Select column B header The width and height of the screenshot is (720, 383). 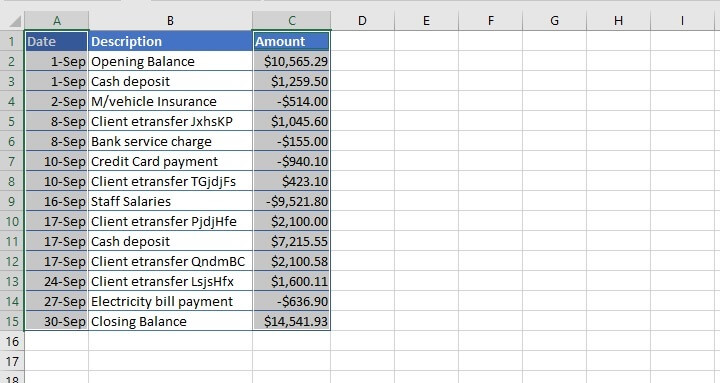(170, 21)
